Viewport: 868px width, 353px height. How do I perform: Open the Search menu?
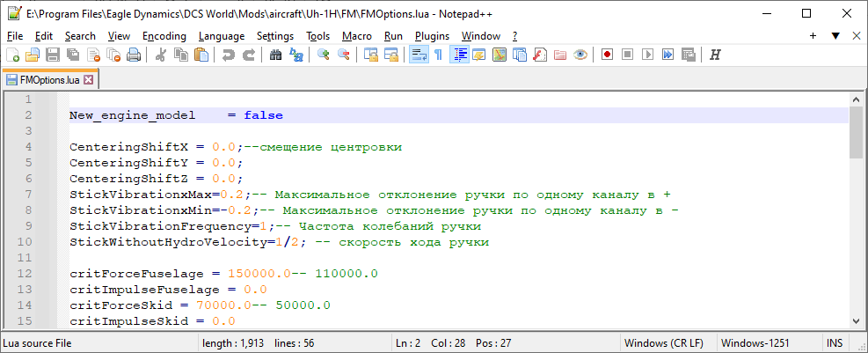point(80,36)
